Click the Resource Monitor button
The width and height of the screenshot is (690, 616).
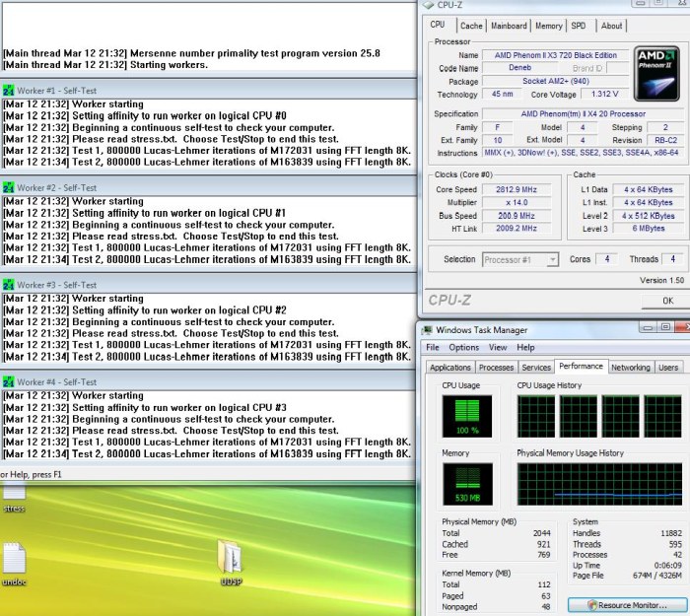[x=628, y=605]
